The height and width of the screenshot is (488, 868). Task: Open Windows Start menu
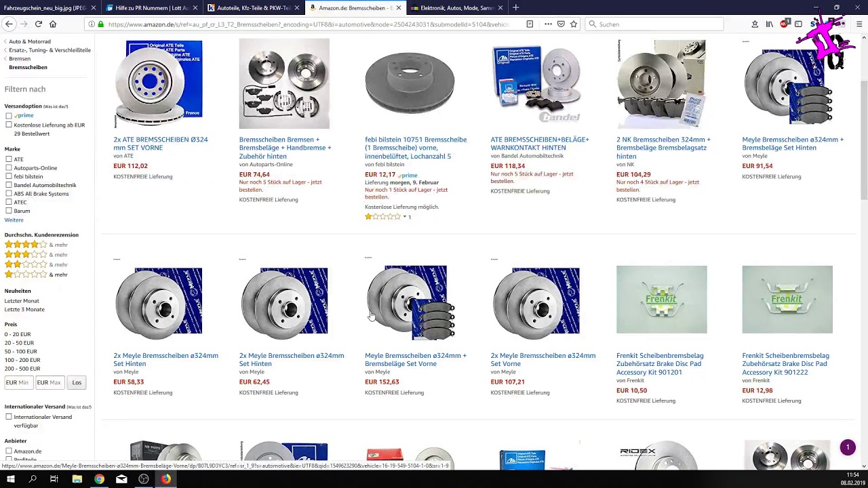(x=11, y=479)
